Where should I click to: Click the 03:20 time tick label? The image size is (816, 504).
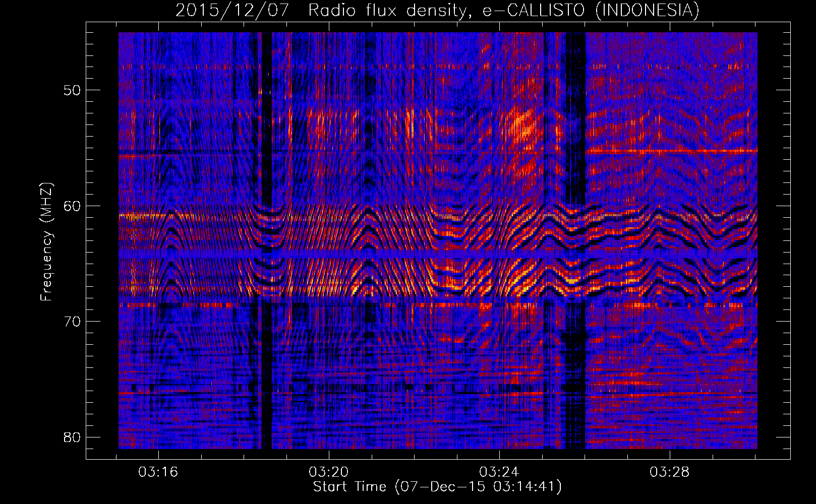(x=329, y=472)
